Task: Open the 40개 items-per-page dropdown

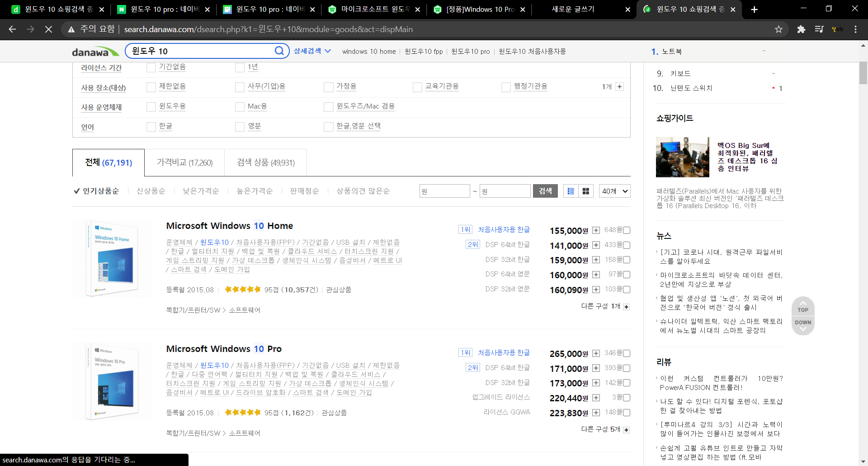Action: [x=614, y=191]
